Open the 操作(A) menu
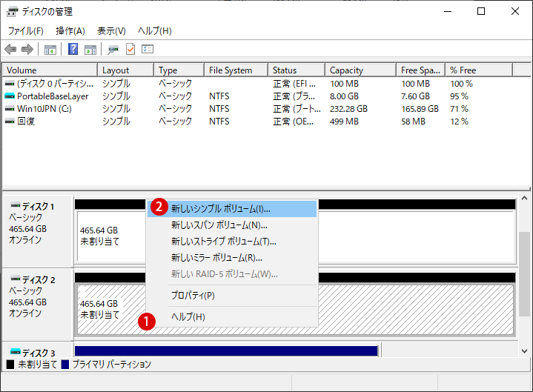533x392 pixels. click(x=70, y=31)
